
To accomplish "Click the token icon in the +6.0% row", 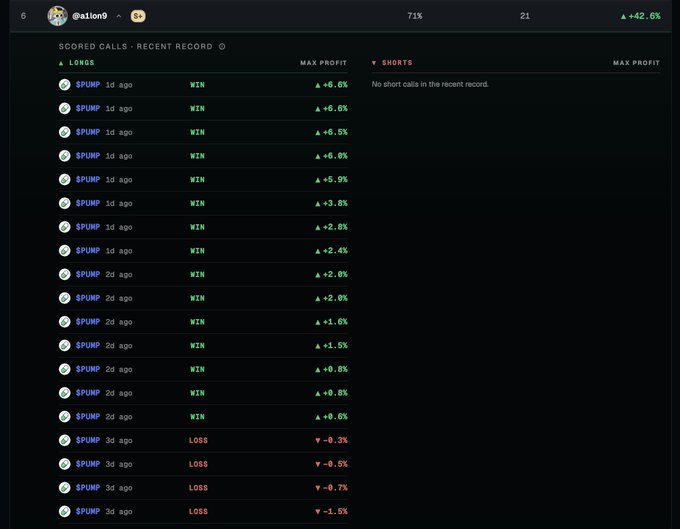I will 65,156.
